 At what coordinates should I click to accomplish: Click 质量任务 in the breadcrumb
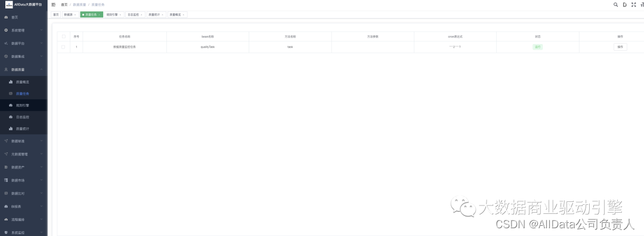98,5
